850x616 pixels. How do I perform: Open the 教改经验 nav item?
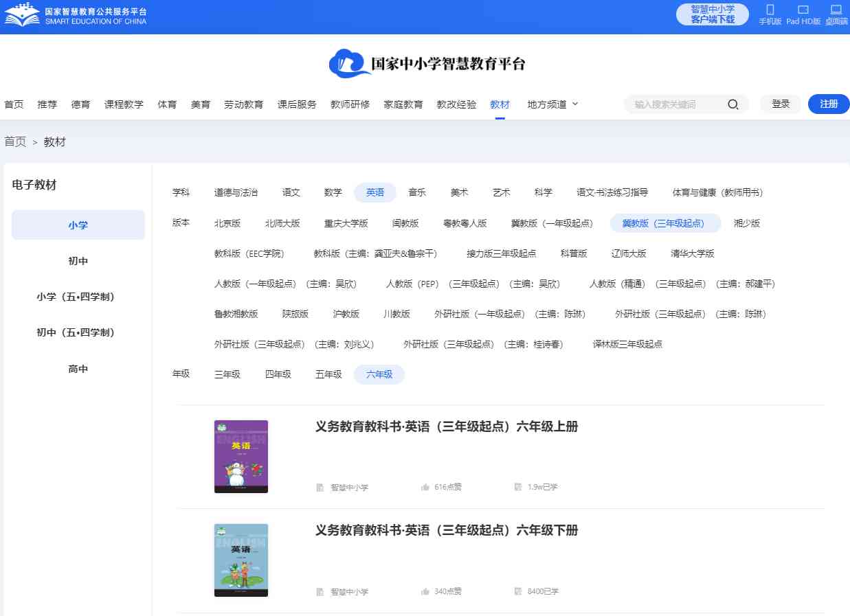(x=456, y=104)
